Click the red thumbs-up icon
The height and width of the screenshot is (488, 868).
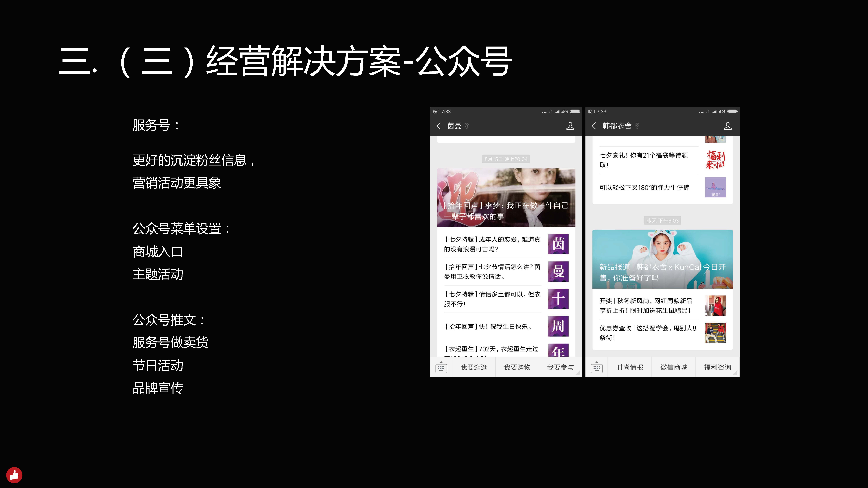[14, 475]
